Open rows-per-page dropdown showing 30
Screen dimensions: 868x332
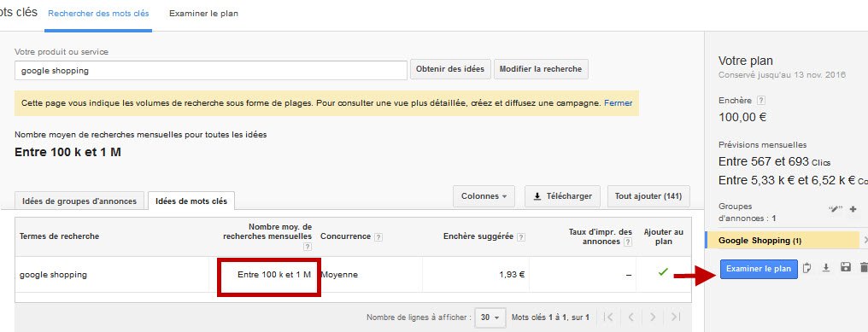490,317
